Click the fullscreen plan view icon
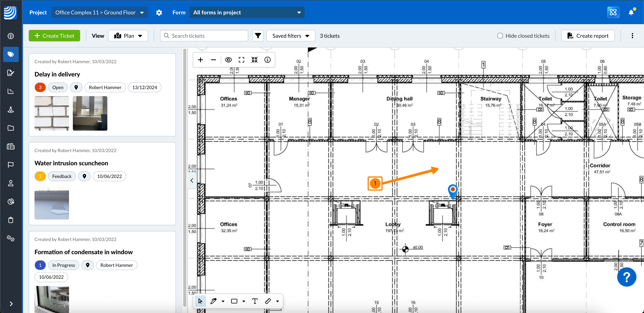Image resolution: width=644 pixels, height=313 pixels. [241, 60]
